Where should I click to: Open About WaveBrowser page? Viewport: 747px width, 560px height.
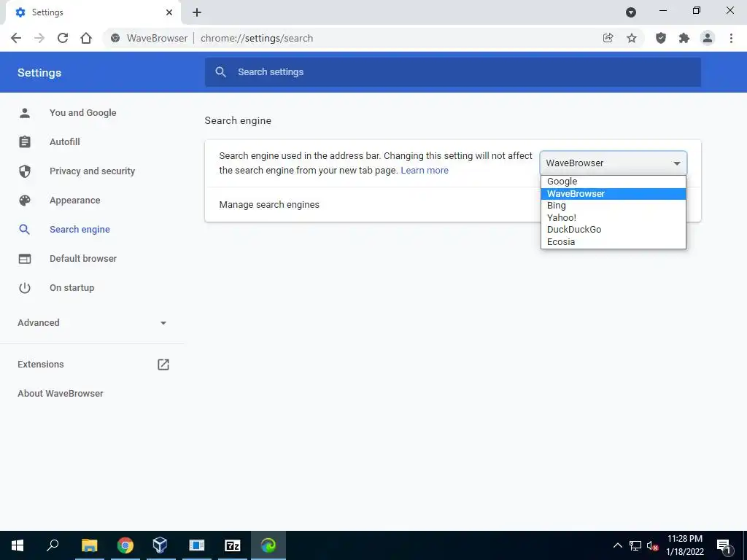point(61,393)
